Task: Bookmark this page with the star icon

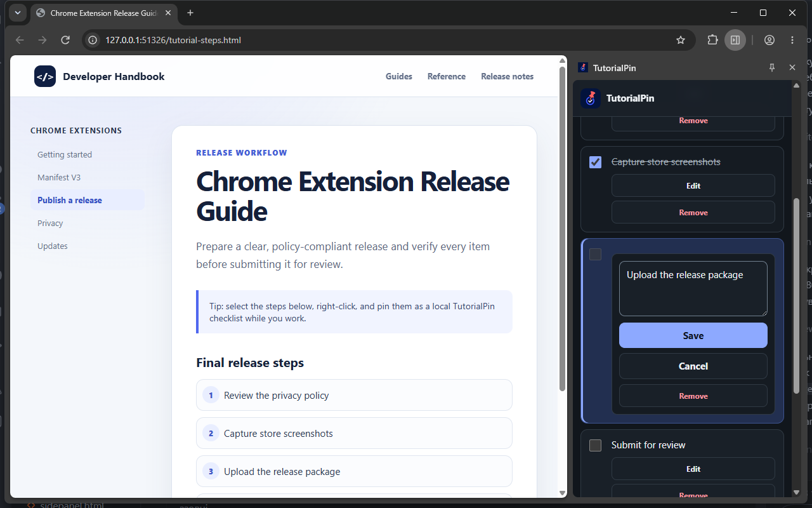Action: (681, 40)
